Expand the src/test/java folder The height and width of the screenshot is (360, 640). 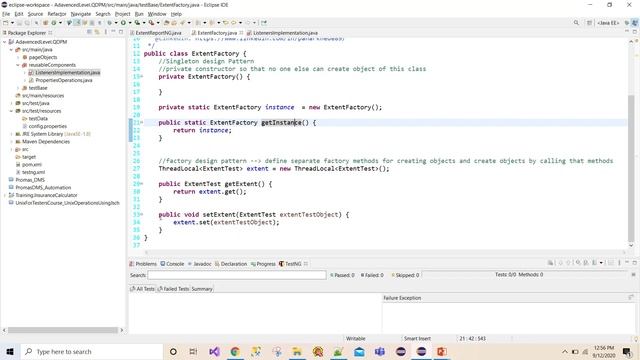click(x=11, y=103)
